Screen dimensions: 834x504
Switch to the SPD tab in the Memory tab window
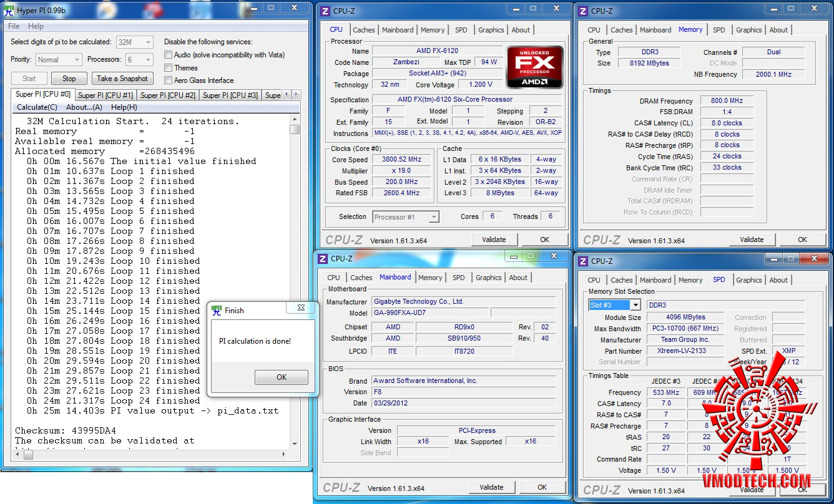[x=719, y=30]
